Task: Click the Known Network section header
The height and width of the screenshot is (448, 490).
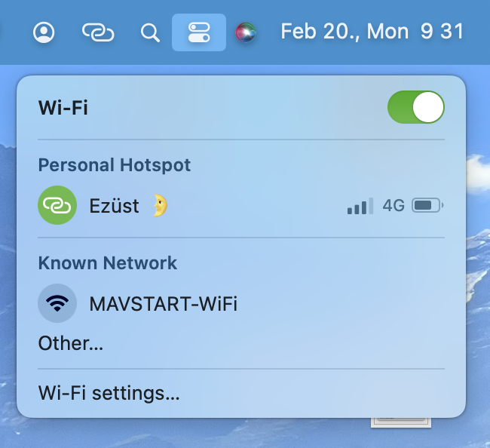Action: coord(108,262)
